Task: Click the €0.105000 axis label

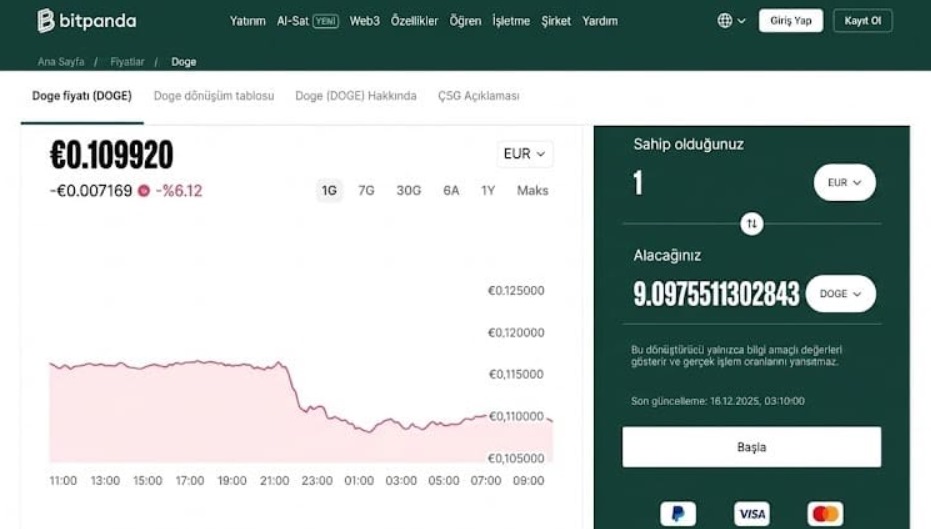Action: click(x=516, y=458)
